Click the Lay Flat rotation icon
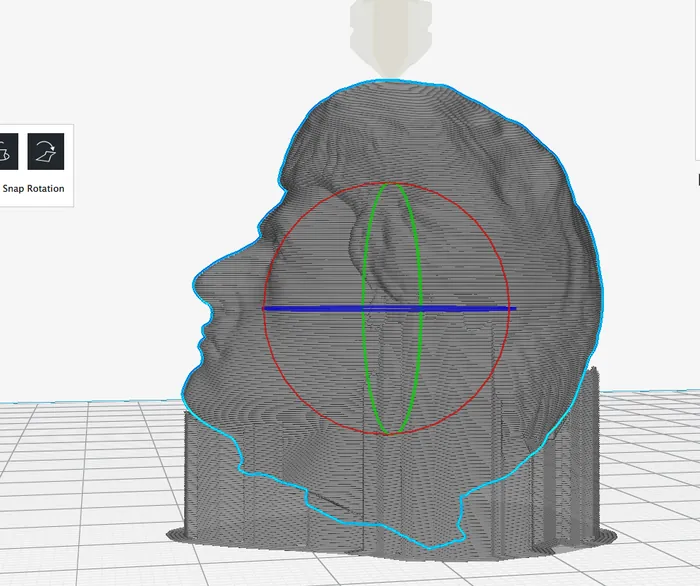The height and width of the screenshot is (586, 700). pyautogui.click(x=45, y=152)
